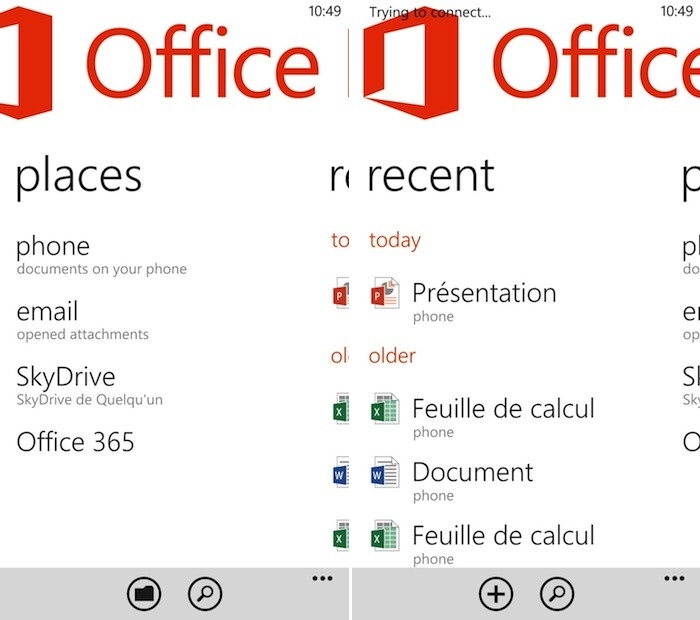
Task: Click the first Feuille de calcul Excel icon
Action: coord(385,408)
